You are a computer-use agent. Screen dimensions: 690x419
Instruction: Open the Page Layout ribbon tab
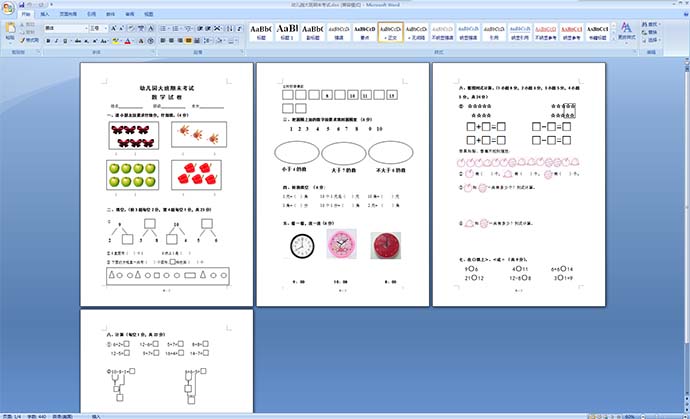[68, 14]
